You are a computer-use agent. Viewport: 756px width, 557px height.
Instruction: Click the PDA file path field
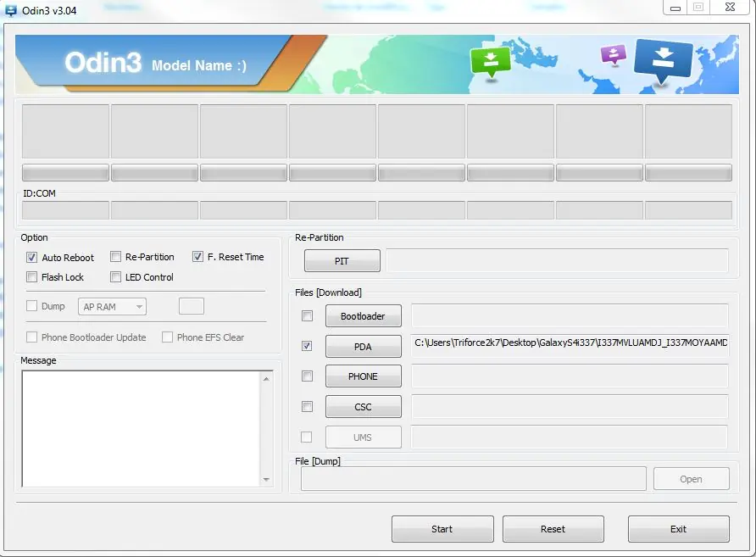pos(570,345)
